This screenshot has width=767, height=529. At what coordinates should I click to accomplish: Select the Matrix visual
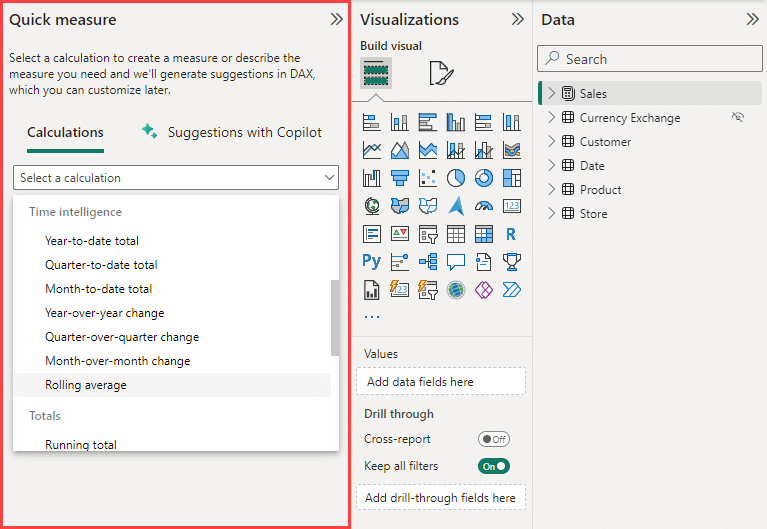click(x=484, y=234)
